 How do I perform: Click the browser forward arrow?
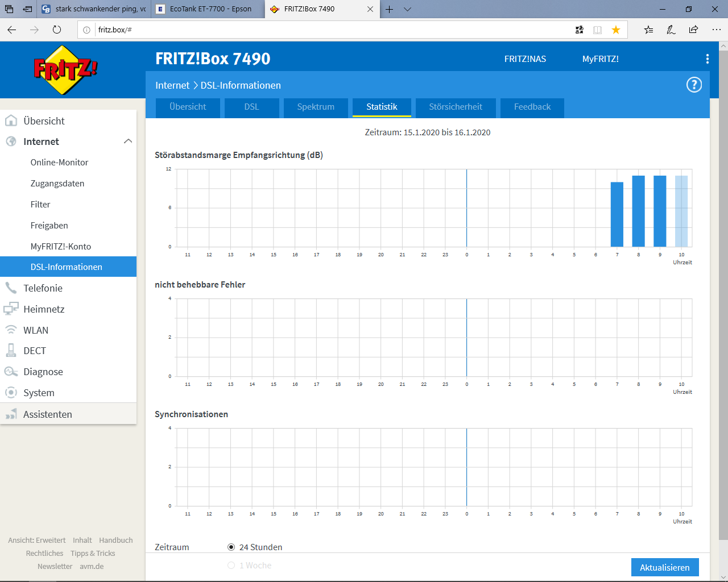coord(34,30)
